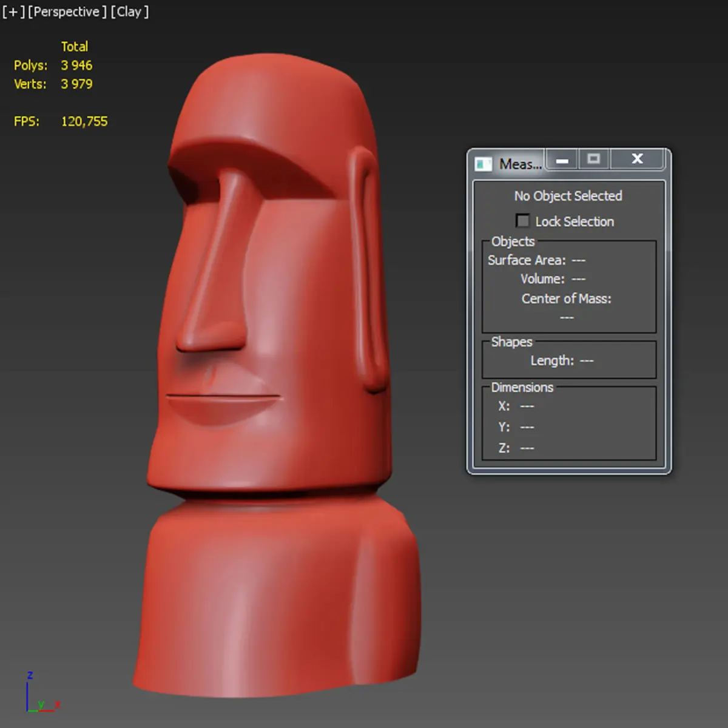Click the 'Dimensions' group label
Viewport: 728px width, 728px height.
tap(522, 387)
